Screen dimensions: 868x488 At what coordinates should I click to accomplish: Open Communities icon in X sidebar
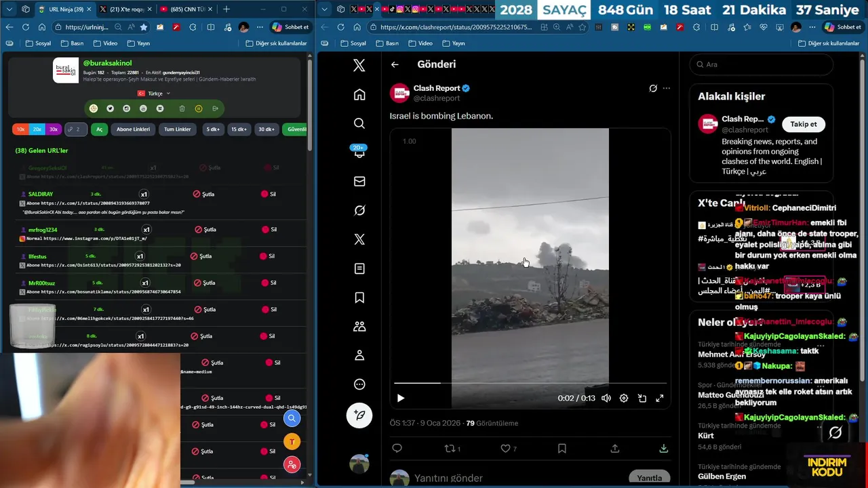[x=359, y=327]
